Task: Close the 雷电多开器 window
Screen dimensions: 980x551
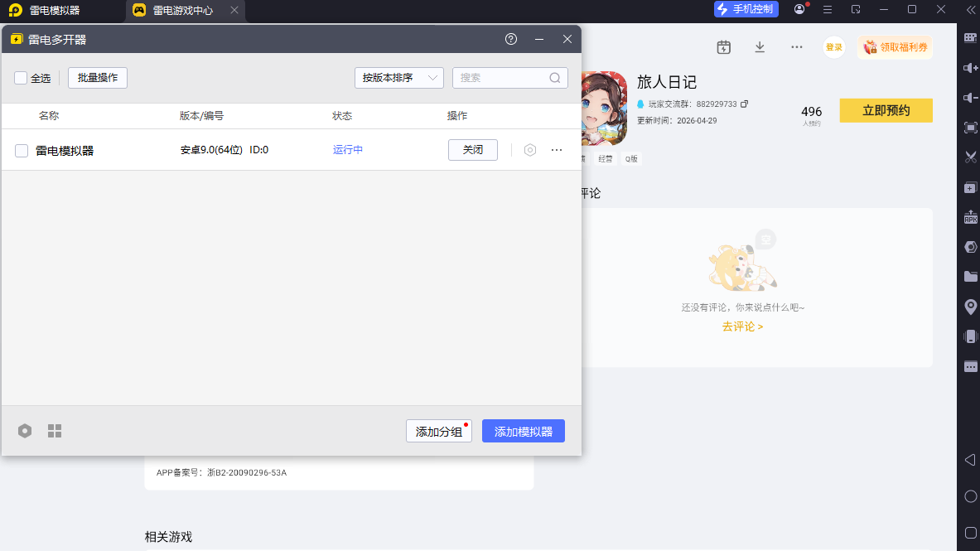Action: 567,39
